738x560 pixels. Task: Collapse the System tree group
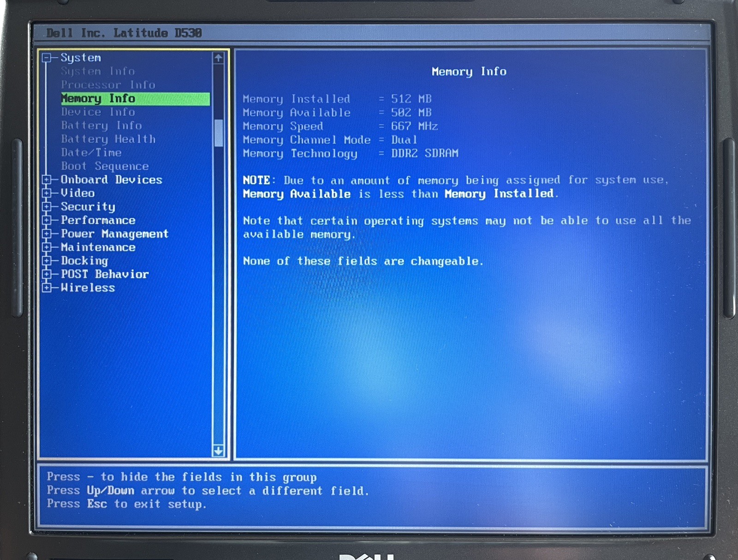47,58
